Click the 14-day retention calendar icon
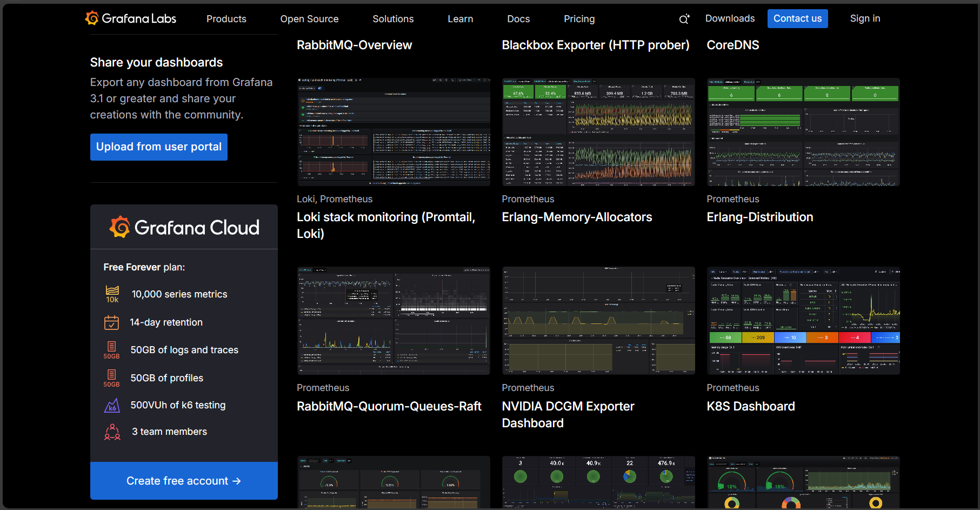980x510 pixels. click(111, 322)
